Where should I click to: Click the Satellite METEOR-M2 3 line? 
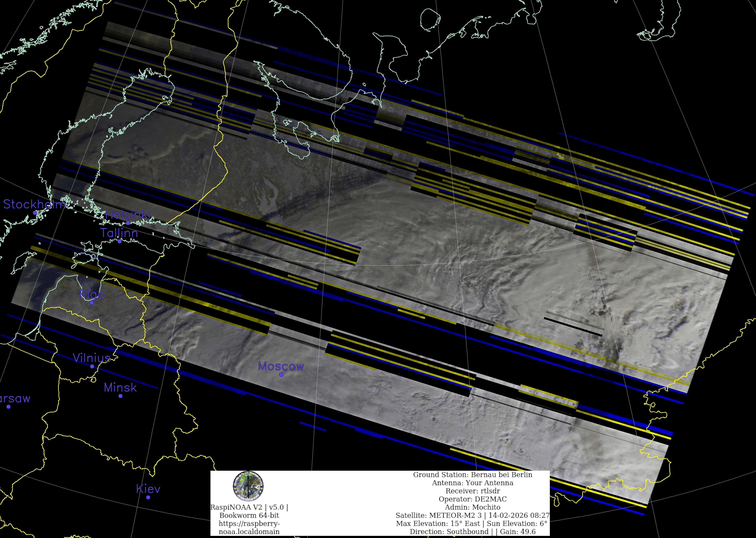[472, 515]
